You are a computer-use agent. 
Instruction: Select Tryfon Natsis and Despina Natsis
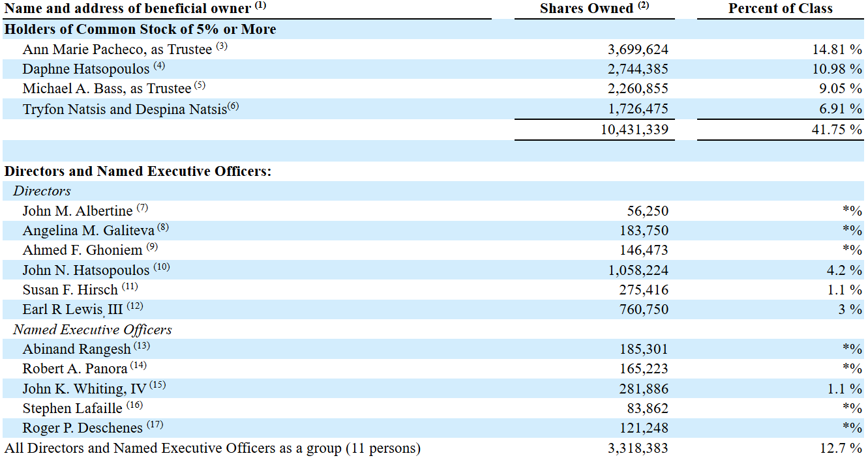pos(125,109)
